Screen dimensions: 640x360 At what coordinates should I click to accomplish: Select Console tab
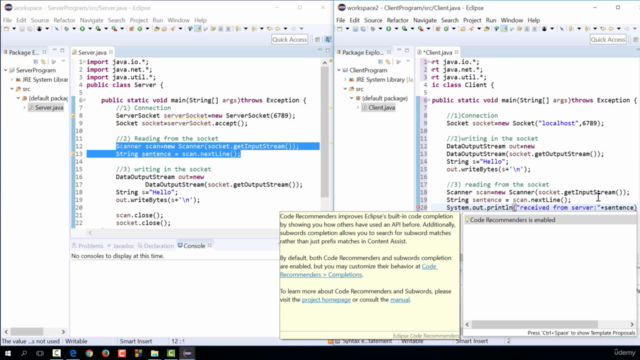click(194, 246)
